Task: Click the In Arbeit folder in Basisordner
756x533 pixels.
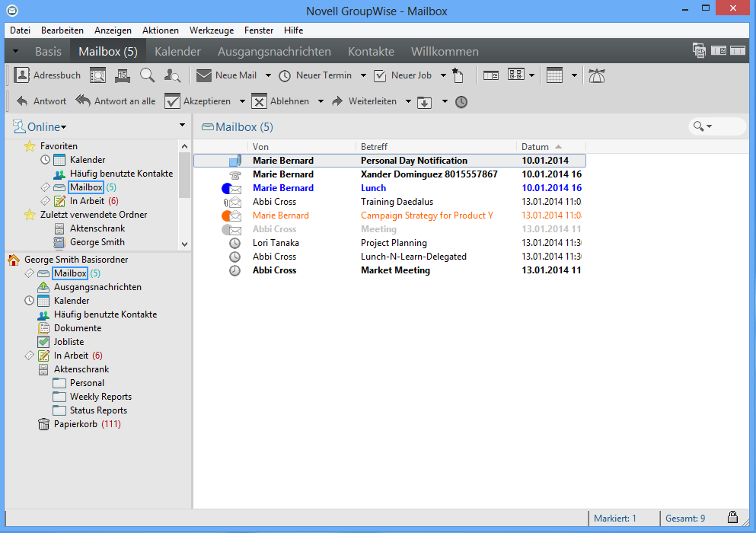Action: click(x=71, y=356)
